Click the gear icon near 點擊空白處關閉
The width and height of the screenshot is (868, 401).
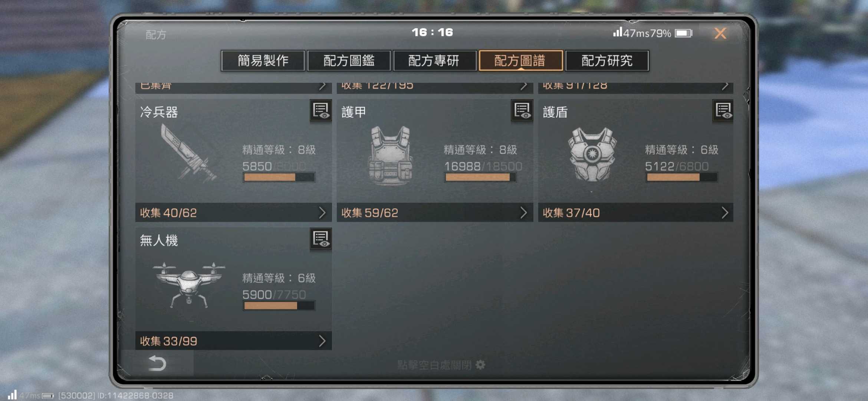pos(480,365)
